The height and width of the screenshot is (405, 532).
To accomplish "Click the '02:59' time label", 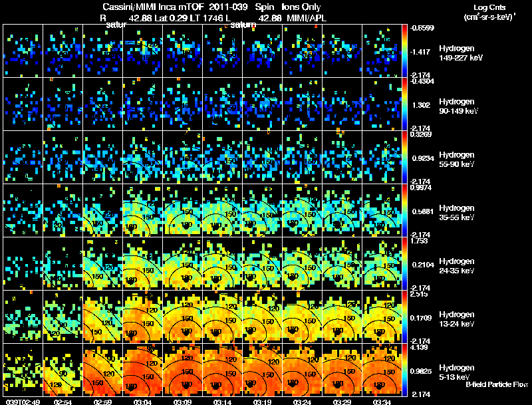I will pyautogui.click(x=102, y=402).
